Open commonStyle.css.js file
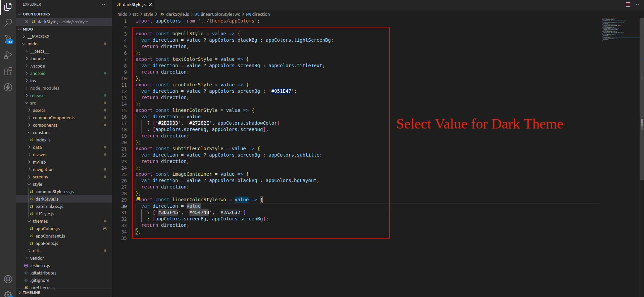The image size is (644, 297). pyautogui.click(x=54, y=192)
